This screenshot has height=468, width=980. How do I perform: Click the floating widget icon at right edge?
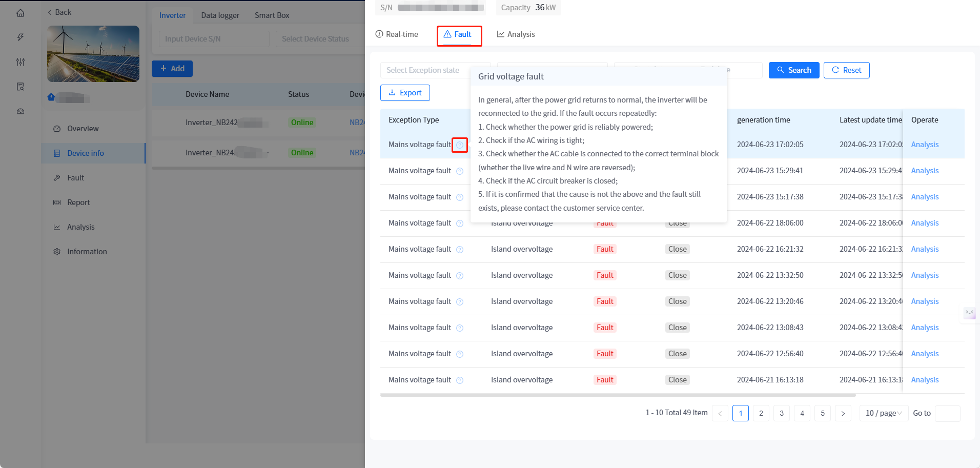969,312
